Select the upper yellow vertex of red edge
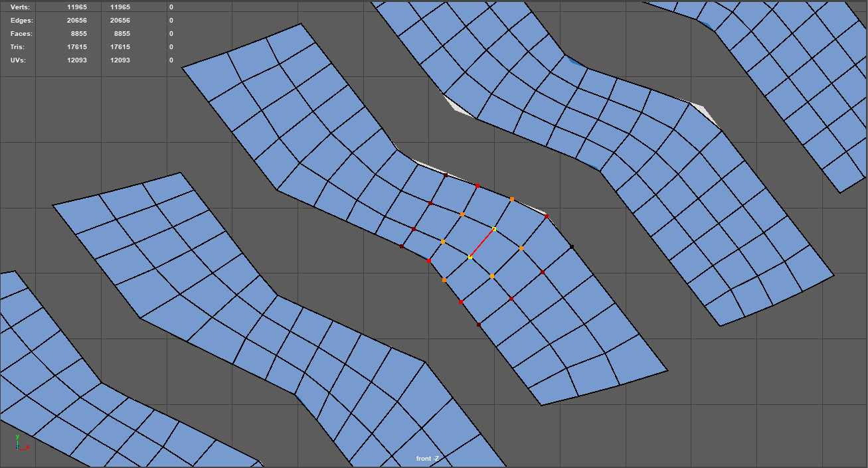 coord(494,229)
